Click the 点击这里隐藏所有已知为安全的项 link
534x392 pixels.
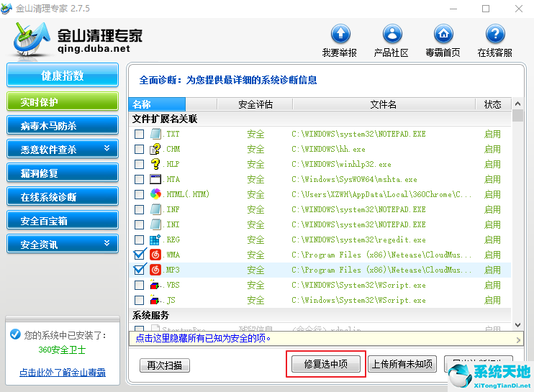coord(203,338)
